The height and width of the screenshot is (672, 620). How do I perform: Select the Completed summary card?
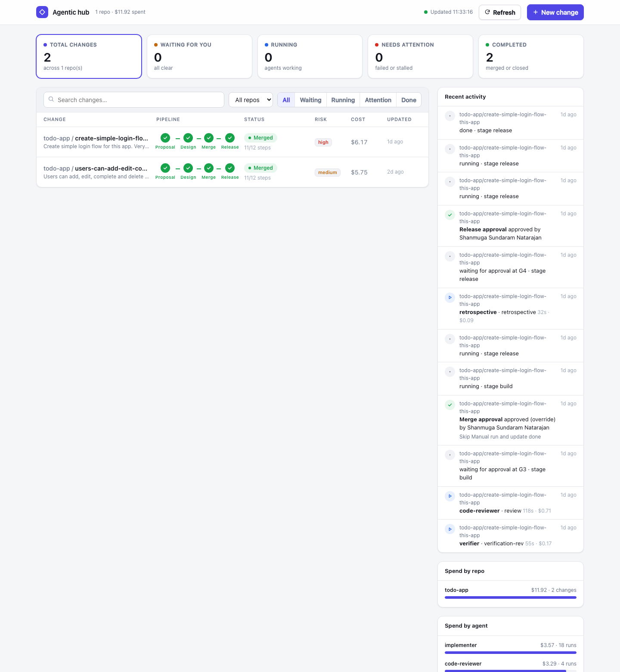point(531,56)
